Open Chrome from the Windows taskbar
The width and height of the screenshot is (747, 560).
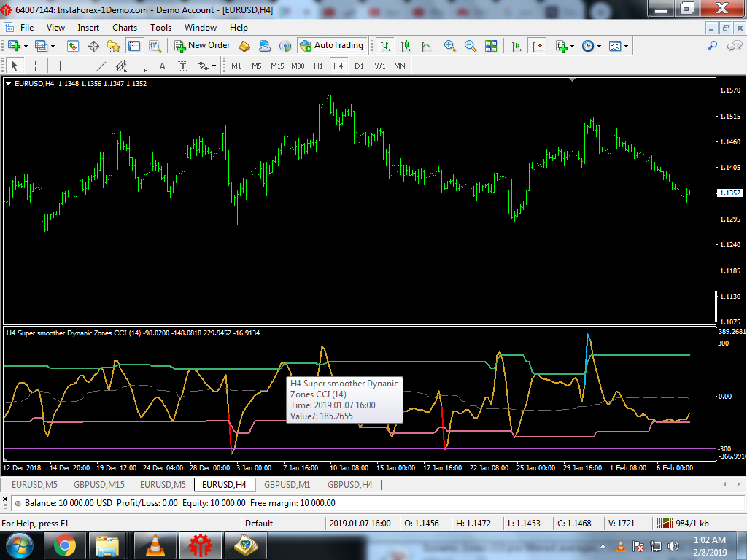(64, 545)
